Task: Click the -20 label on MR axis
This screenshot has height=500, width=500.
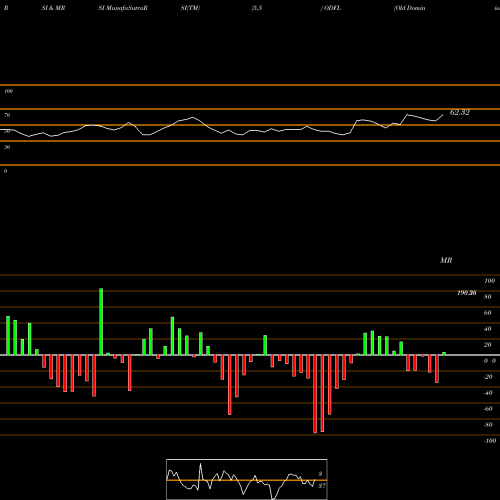Action: [488, 377]
